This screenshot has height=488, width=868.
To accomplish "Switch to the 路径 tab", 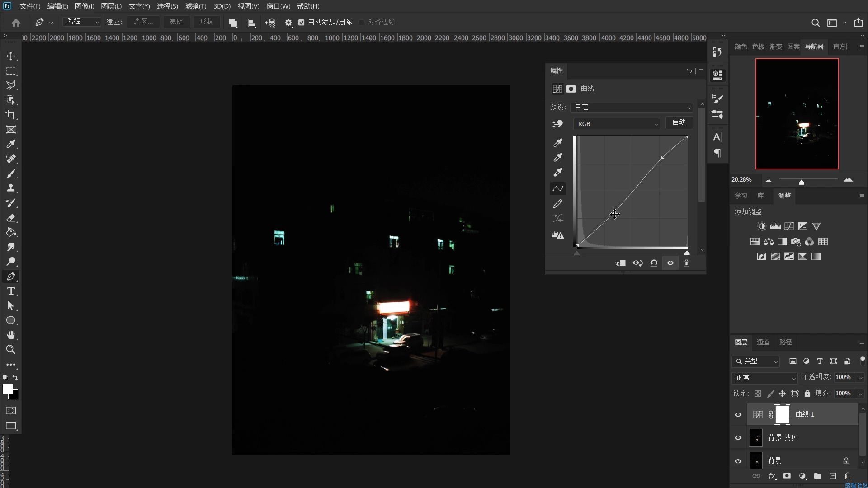I will [x=786, y=342].
